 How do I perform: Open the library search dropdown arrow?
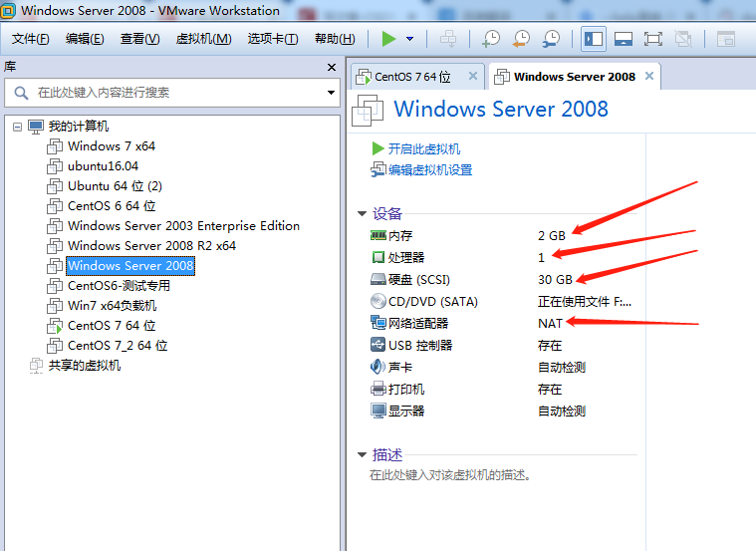[x=331, y=92]
